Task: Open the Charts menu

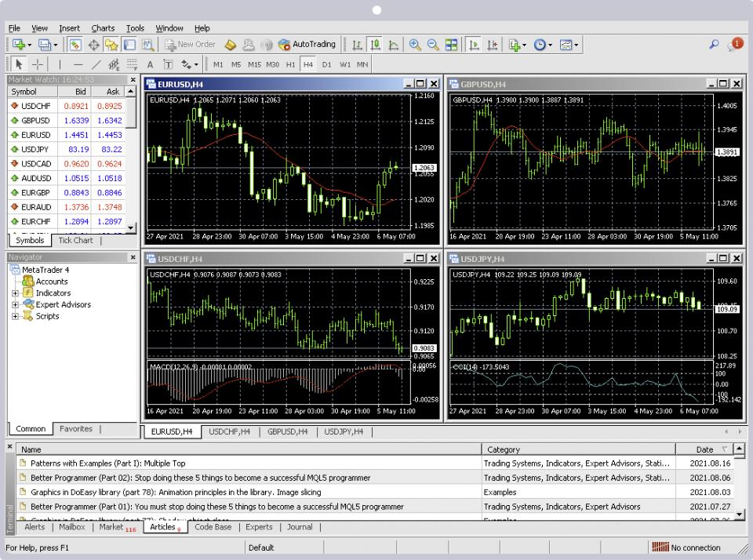Action: tap(103, 28)
